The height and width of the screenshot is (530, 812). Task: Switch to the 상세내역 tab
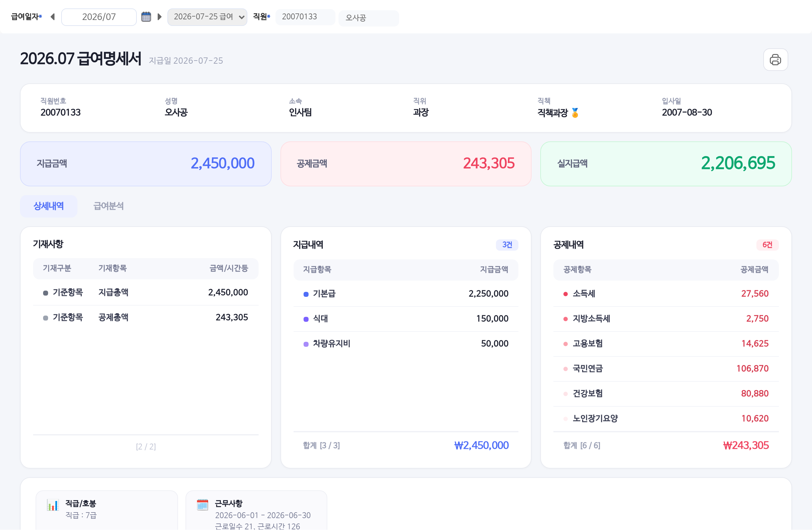point(48,206)
